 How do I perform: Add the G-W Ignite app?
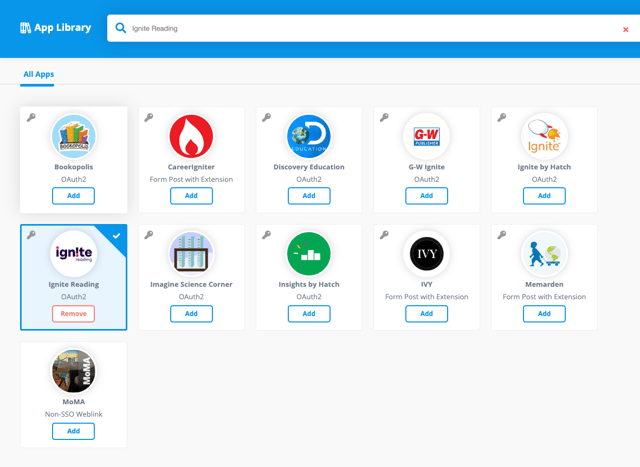pyautogui.click(x=427, y=196)
